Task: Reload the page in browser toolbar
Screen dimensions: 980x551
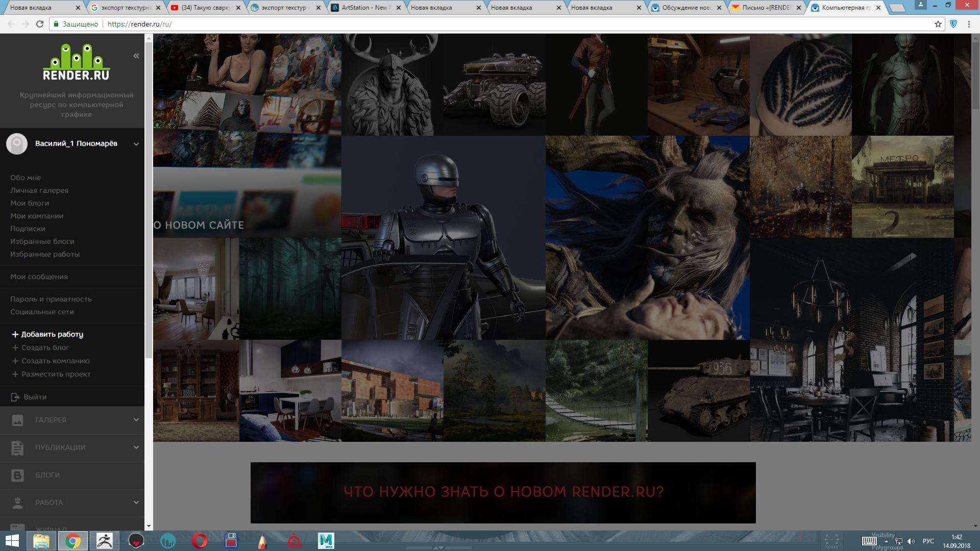Action: click(x=40, y=24)
